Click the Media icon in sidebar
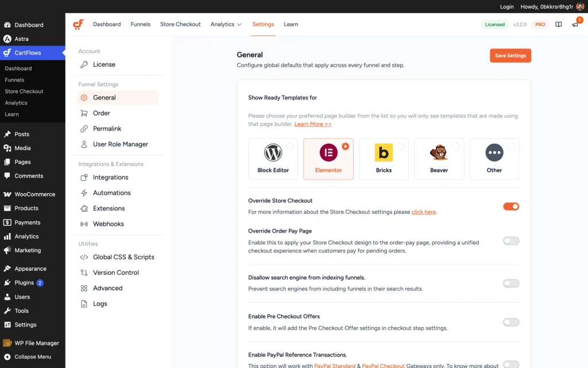The width and height of the screenshot is (588, 368). (x=7, y=148)
